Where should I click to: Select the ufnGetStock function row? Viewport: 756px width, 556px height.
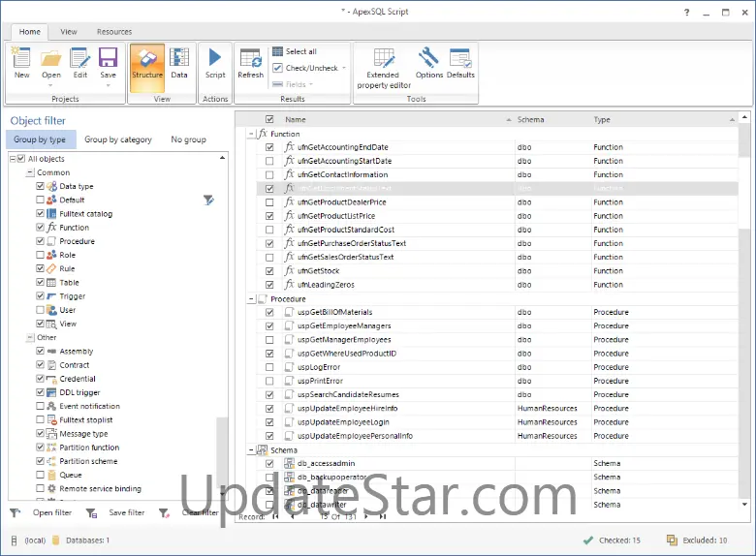pos(496,271)
